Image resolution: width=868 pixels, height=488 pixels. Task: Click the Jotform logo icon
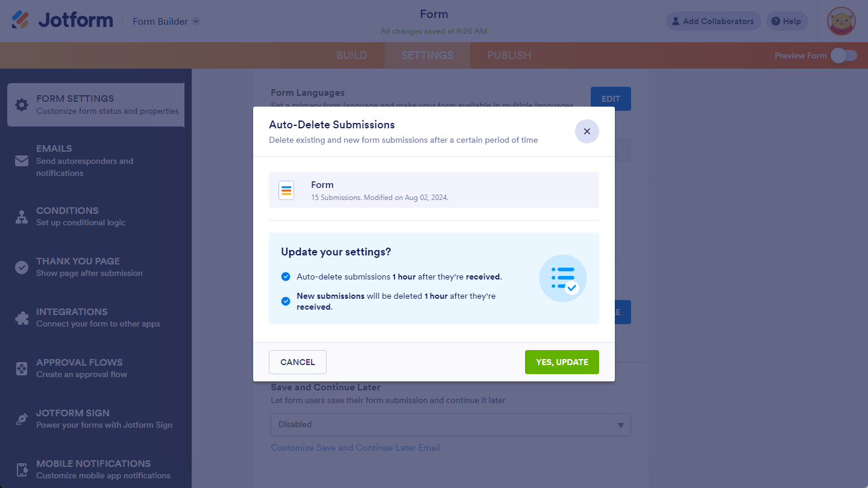(x=20, y=20)
